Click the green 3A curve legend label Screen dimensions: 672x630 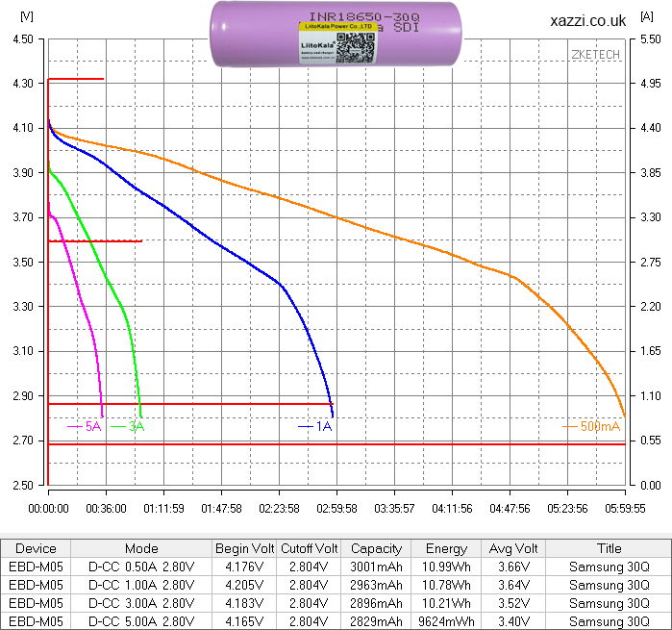tap(128, 426)
